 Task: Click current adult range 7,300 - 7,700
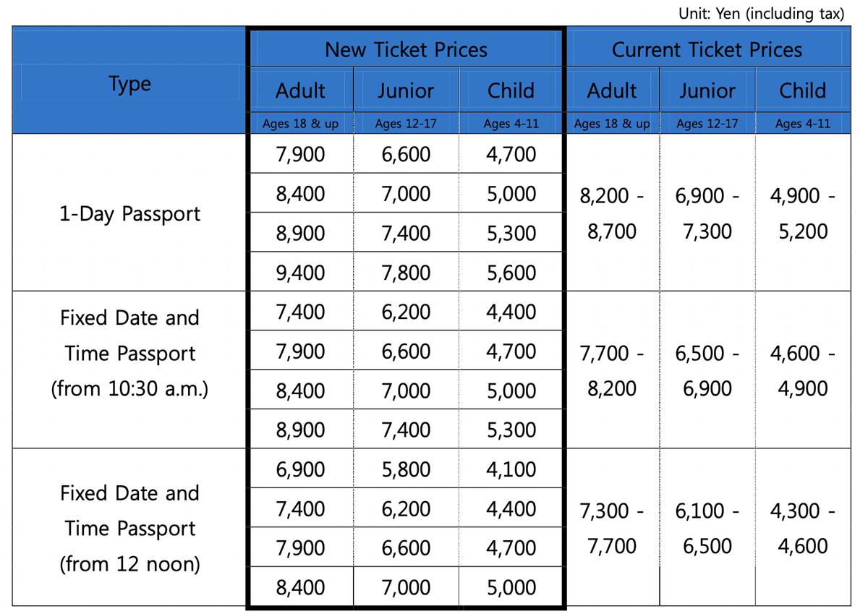tap(612, 528)
